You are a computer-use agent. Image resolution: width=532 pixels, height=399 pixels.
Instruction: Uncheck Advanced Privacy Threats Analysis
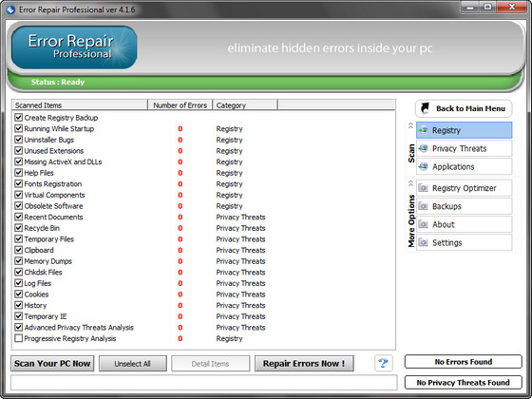point(19,327)
